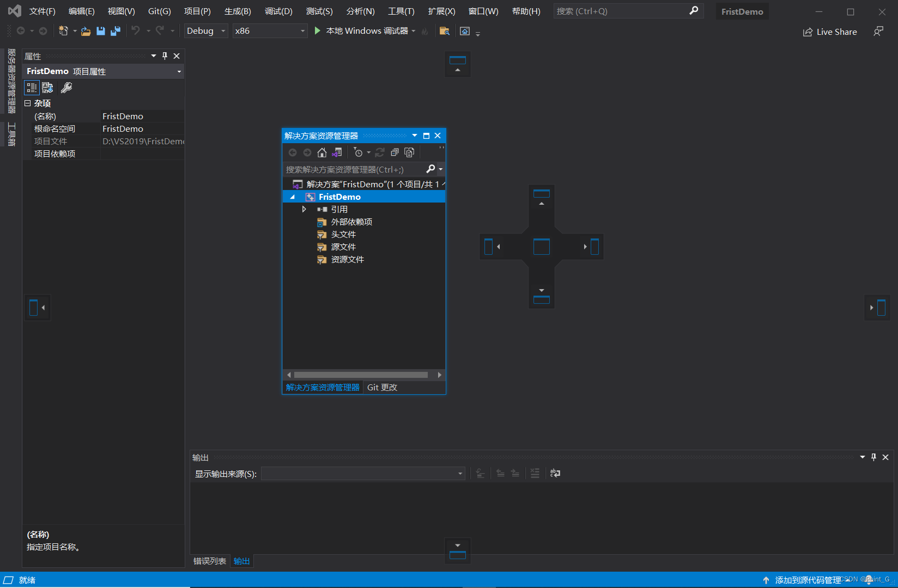This screenshot has height=588, width=898.
Task: Open the 工具(T) tools menu
Action: pos(401,11)
